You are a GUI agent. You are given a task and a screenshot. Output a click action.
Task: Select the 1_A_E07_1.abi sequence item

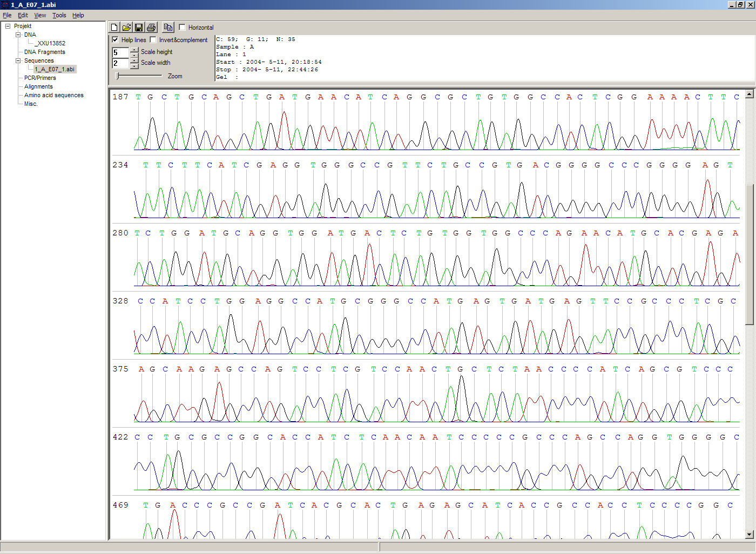(x=55, y=69)
